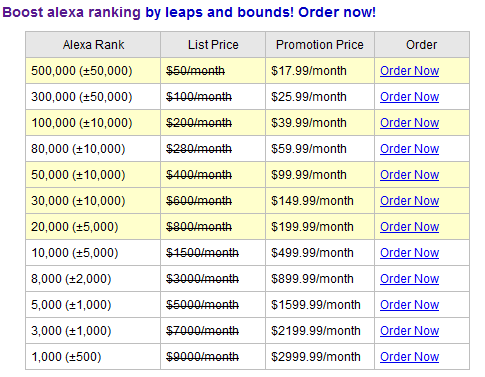Click the struck-out $5000/month list price
Image resolution: width=485 pixels, height=377 pixels.
(x=202, y=305)
